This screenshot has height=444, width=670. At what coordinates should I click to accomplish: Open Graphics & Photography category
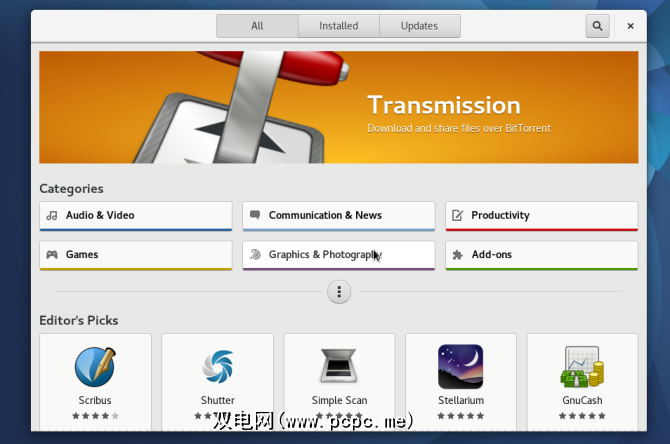point(338,256)
